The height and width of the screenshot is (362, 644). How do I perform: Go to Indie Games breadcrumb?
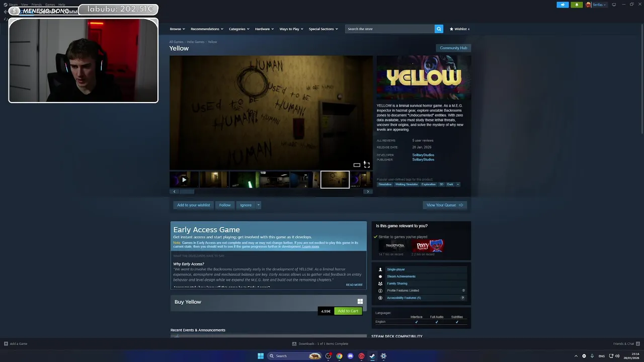(x=196, y=42)
